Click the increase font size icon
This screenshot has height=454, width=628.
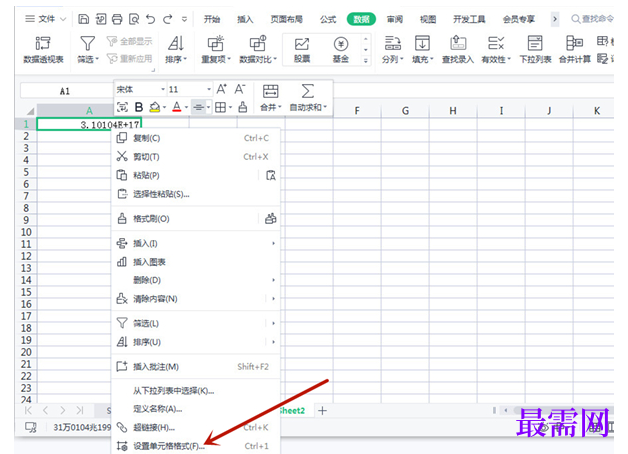(x=221, y=89)
